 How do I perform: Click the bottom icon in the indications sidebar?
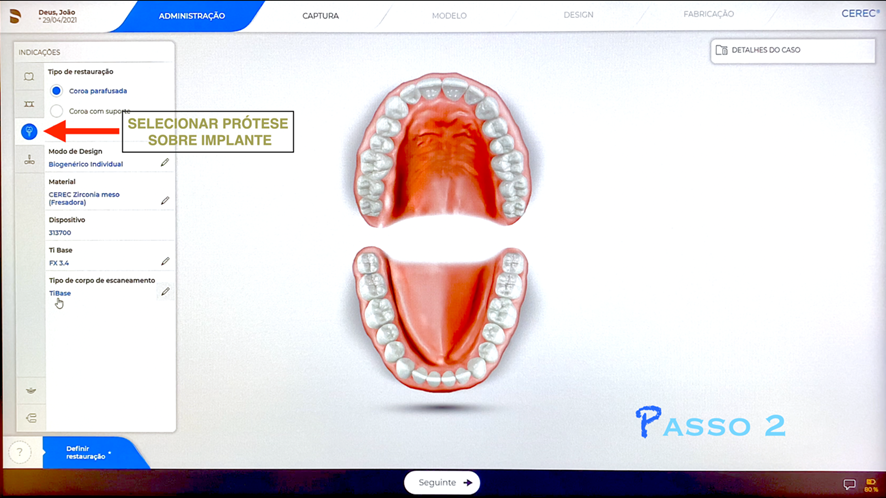[29, 417]
